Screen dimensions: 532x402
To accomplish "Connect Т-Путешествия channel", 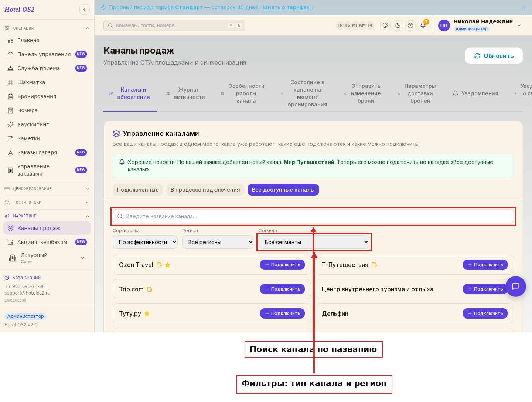I will 485,265.
